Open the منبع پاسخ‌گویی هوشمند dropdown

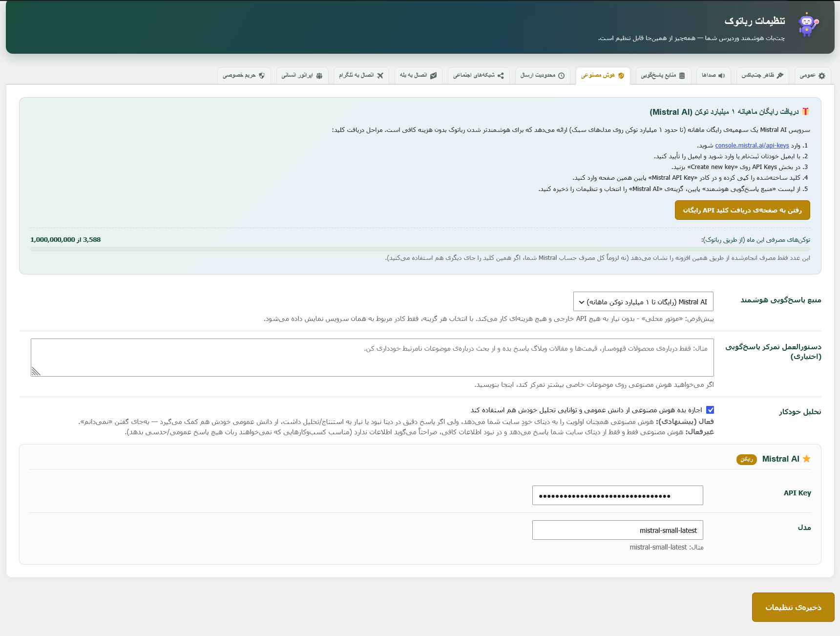tap(643, 302)
